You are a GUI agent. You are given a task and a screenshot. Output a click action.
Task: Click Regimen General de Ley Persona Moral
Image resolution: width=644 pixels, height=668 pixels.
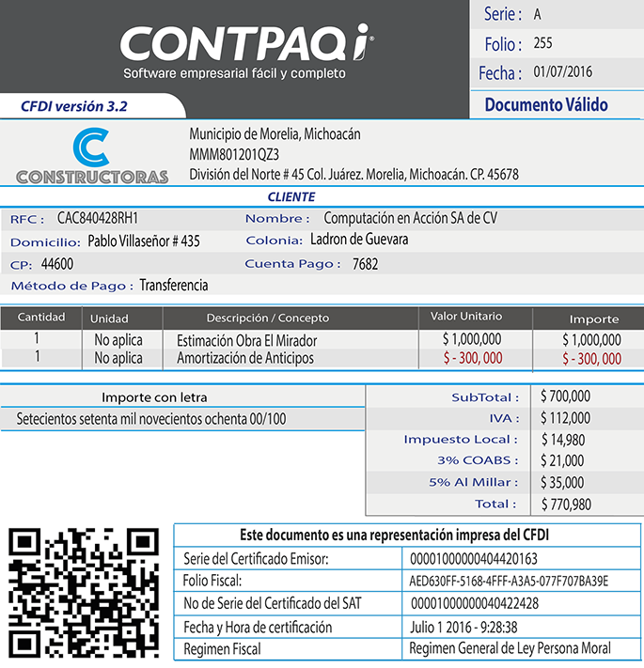click(x=510, y=648)
